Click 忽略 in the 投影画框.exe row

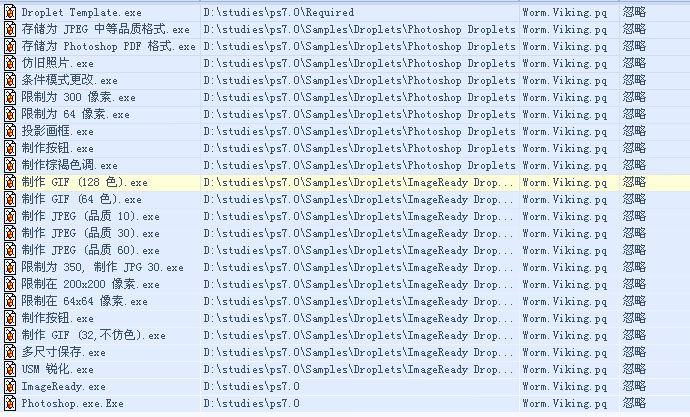coord(634,131)
